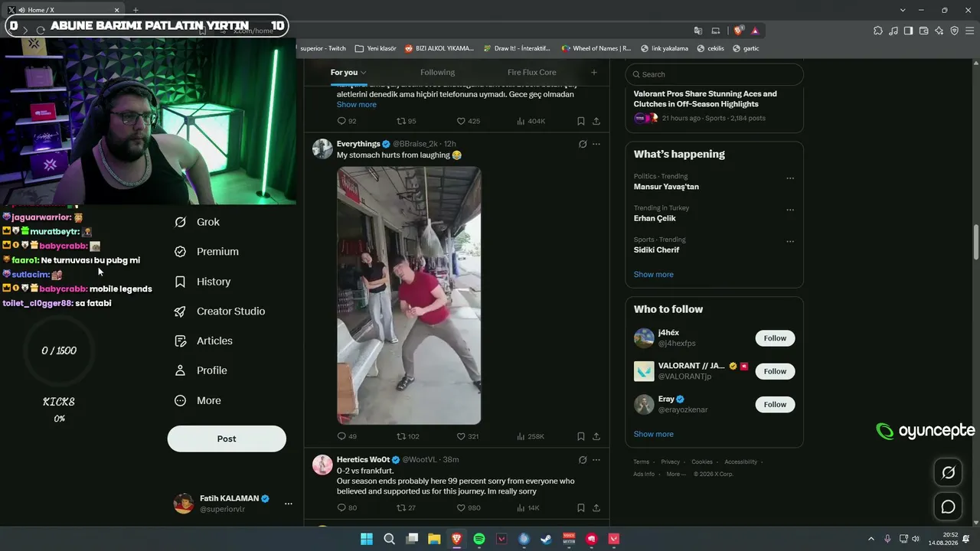Show more under Who to follow
980x551 pixels.
point(653,434)
